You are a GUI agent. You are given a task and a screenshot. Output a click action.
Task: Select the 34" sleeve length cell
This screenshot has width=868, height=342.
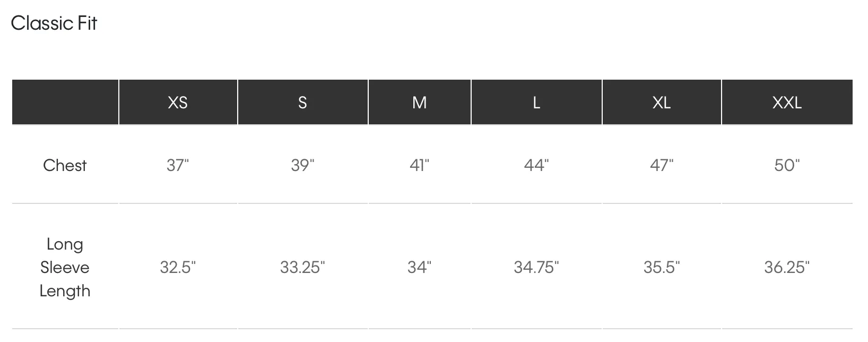[419, 267]
